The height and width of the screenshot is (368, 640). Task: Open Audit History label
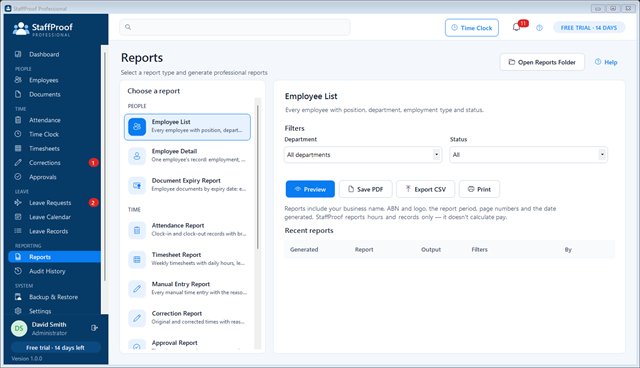click(x=47, y=271)
